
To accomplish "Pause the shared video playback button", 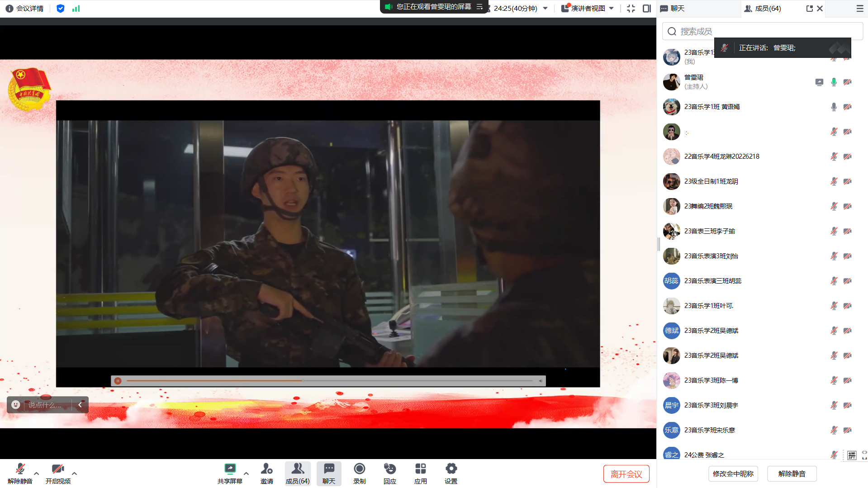I will [118, 381].
